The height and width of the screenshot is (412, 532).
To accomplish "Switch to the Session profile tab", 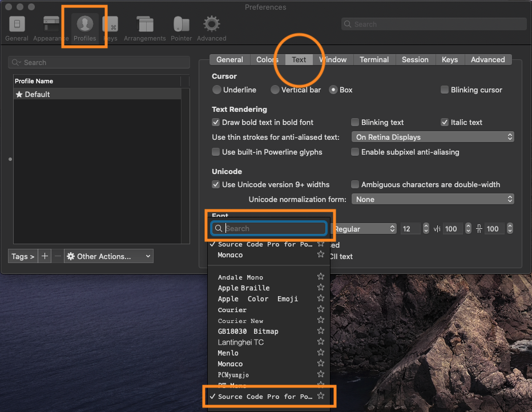I will click(x=415, y=59).
